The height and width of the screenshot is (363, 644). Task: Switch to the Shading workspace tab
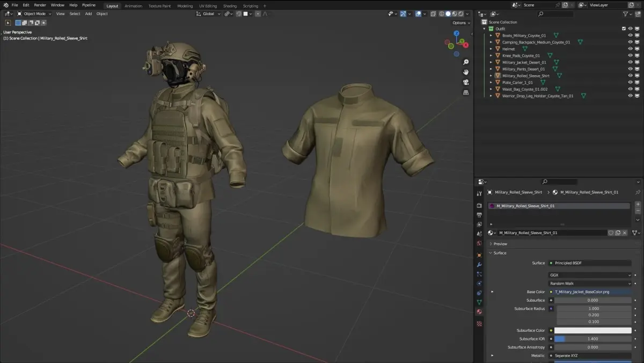coord(230,6)
